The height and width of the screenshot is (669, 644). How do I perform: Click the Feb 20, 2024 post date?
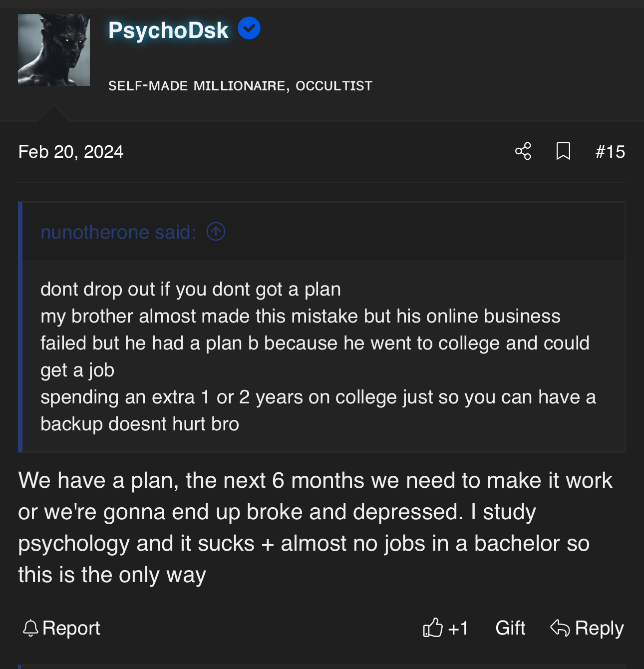pos(71,152)
